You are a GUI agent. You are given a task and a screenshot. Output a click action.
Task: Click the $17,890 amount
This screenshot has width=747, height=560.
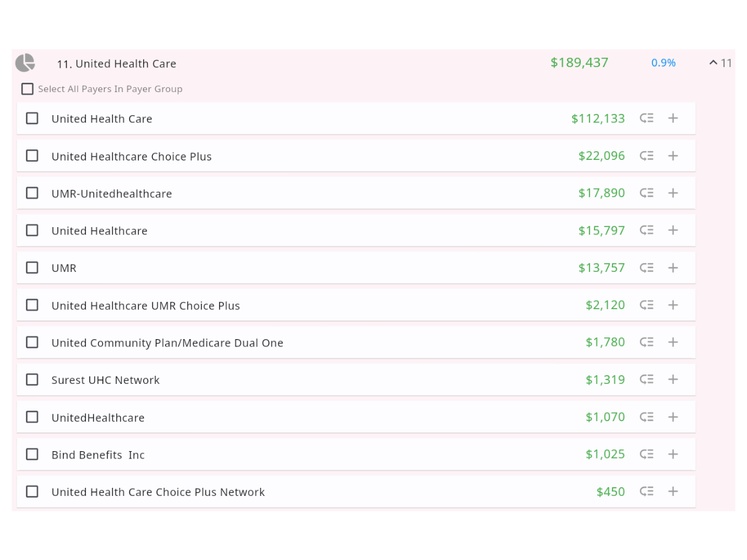602,193
